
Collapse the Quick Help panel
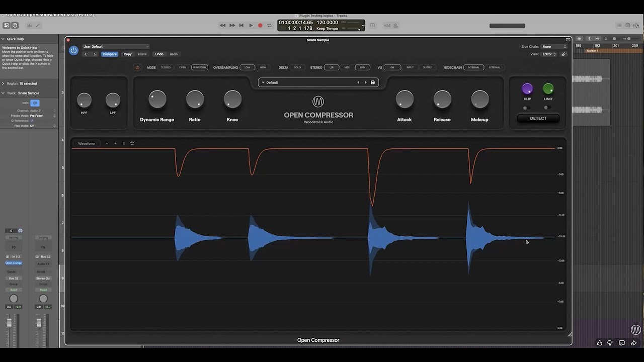[x=3, y=39]
